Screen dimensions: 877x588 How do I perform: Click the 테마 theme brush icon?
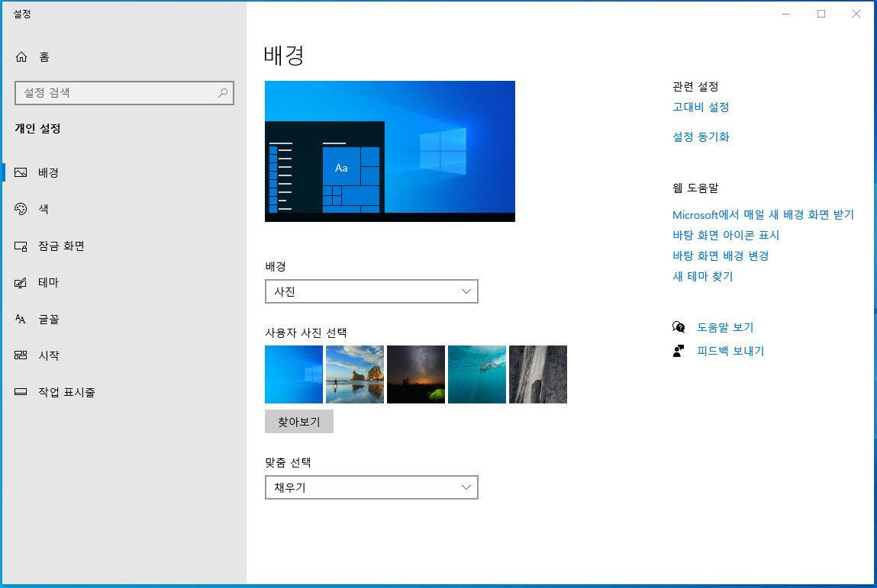pyautogui.click(x=21, y=283)
